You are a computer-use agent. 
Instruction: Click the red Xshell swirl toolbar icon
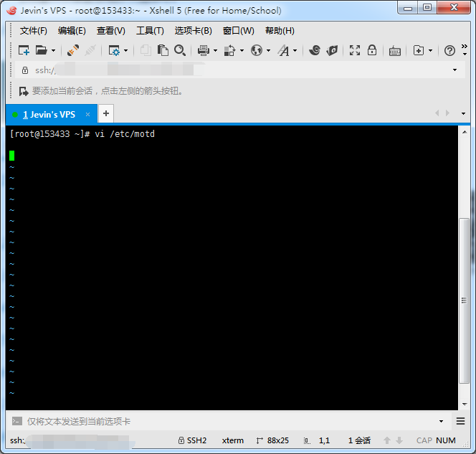click(315, 50)
